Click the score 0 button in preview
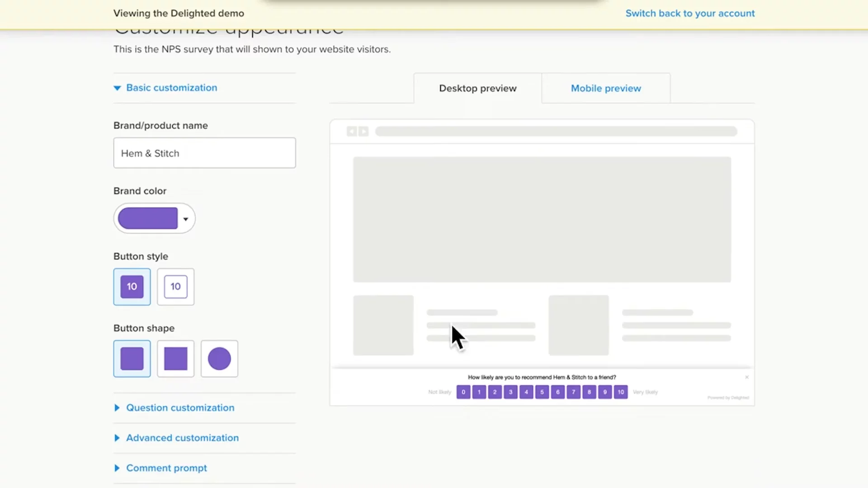Screen dimensions: 868x488 point(463,392)
